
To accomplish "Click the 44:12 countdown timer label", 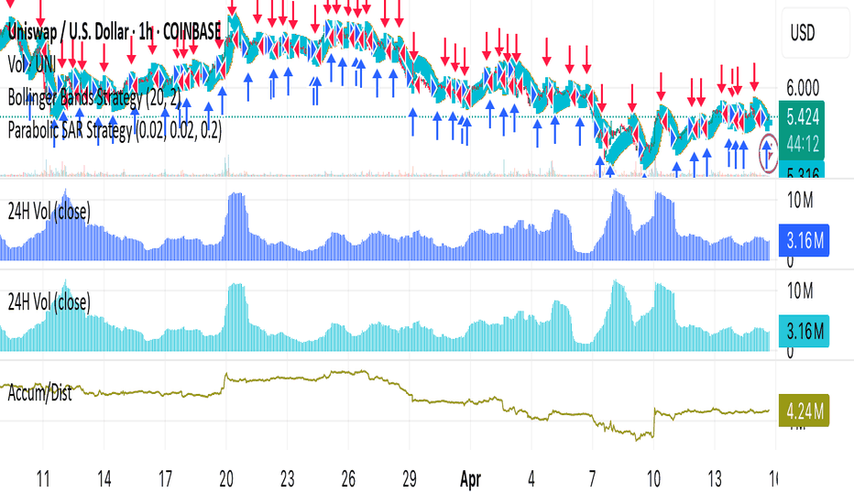I will point(802,145).
